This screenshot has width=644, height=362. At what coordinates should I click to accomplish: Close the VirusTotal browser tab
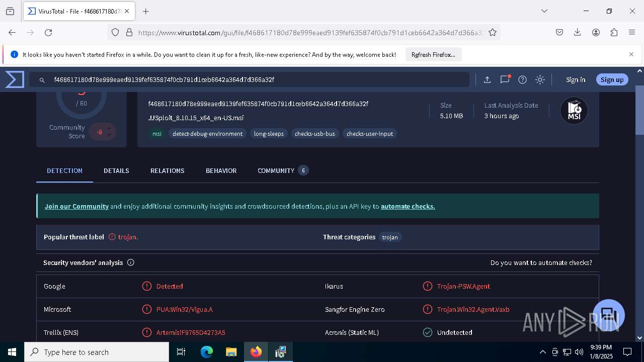pyautogui.click(x=127, y=11)
